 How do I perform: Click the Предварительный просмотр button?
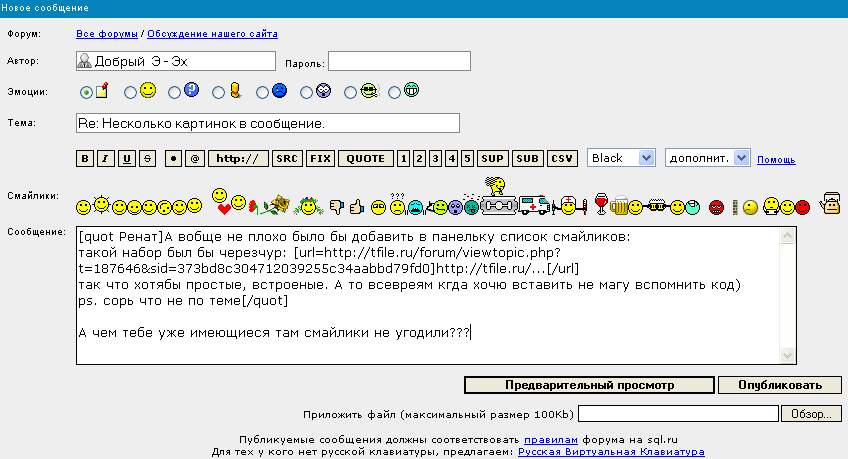[589, 385]
